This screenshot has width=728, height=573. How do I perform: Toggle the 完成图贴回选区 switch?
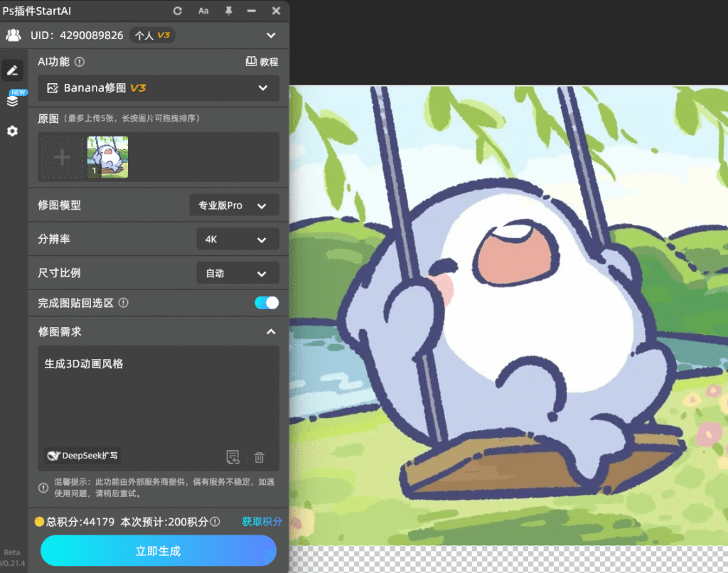click(x=267, y=303)
